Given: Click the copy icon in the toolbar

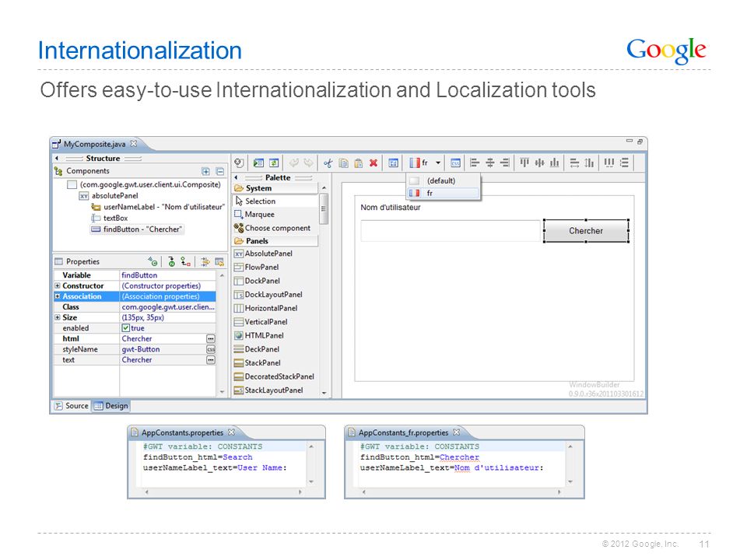Looking at the screenshot, I should pos(343,163).
